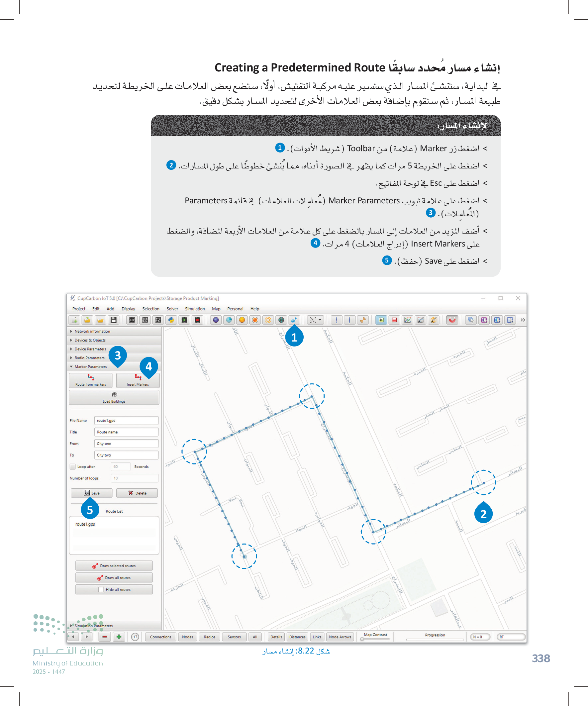Click the Save route button
Image resolution: width=588 pixels, height=706 pixels.
91,493
